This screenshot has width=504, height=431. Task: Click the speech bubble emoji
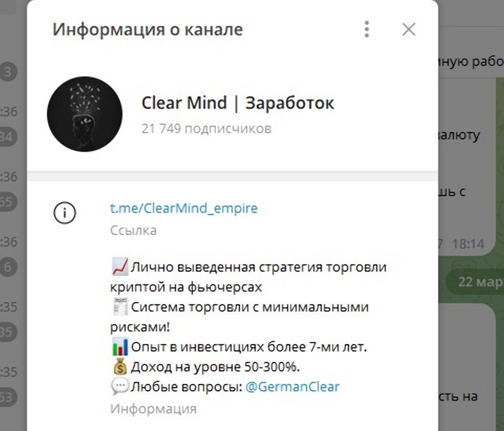(120, 386)
